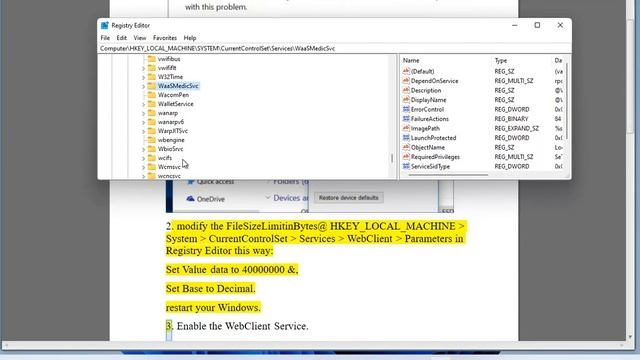This screenshot has height=360, width=640.
Task: Expand the WalletService key
Action: (143, 104)
